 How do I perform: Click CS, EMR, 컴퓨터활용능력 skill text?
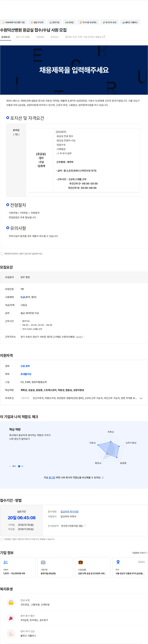pos(34,382)
